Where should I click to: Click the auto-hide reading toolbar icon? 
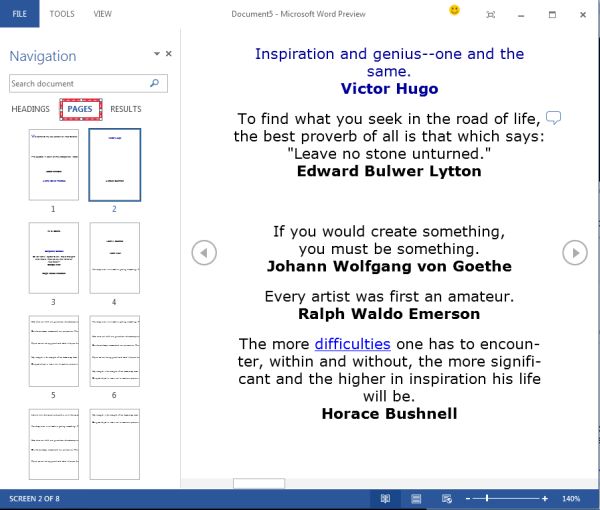pyautogui.click(x=491, y=15)
